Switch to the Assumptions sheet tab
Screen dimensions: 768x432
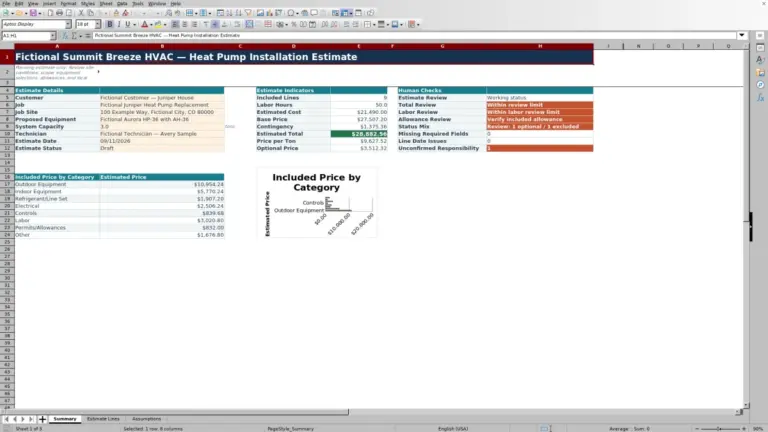click(146, 419)
